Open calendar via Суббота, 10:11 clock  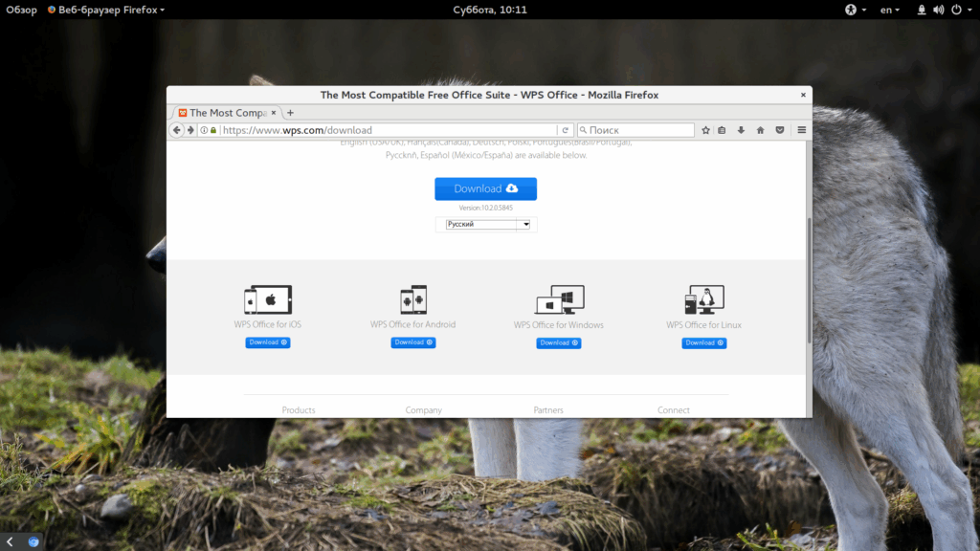[x=490, y=10]
